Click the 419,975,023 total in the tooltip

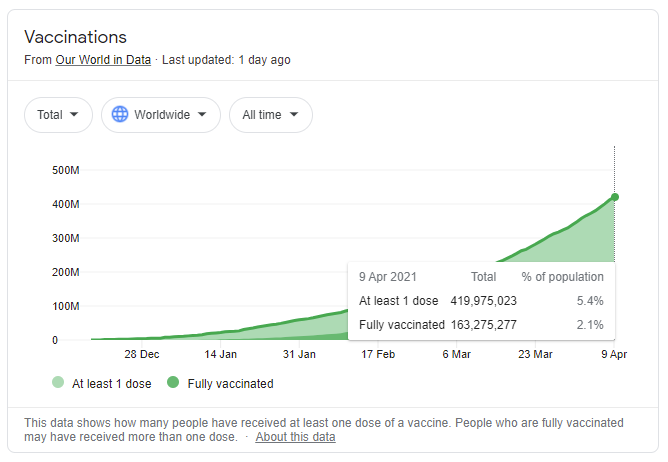(482, 300)
